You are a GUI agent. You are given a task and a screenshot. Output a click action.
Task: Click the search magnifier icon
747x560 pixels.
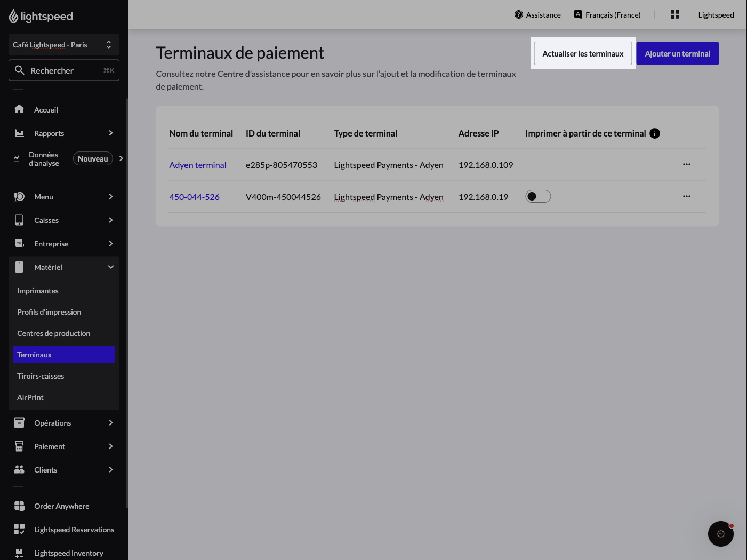(x=20, y=70)
